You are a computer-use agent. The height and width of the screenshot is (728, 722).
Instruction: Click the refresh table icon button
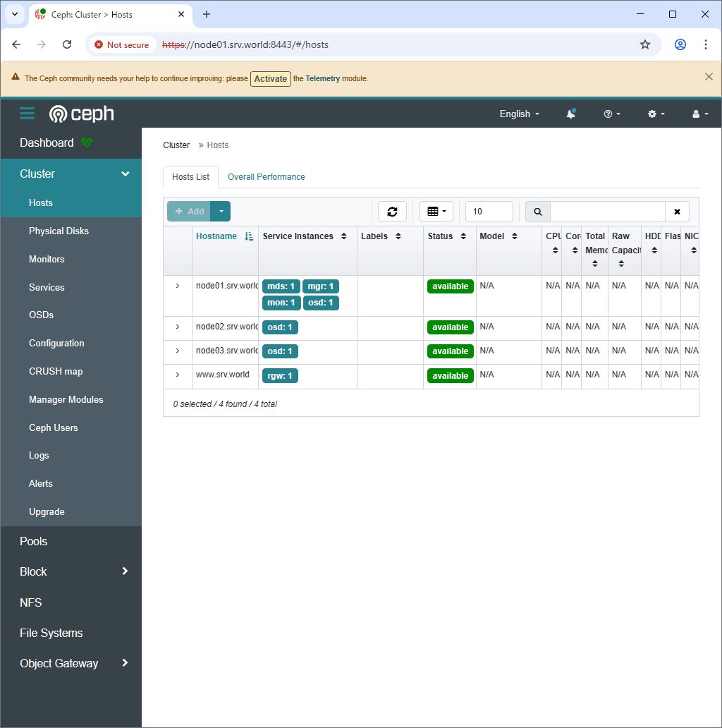(392, 212)
